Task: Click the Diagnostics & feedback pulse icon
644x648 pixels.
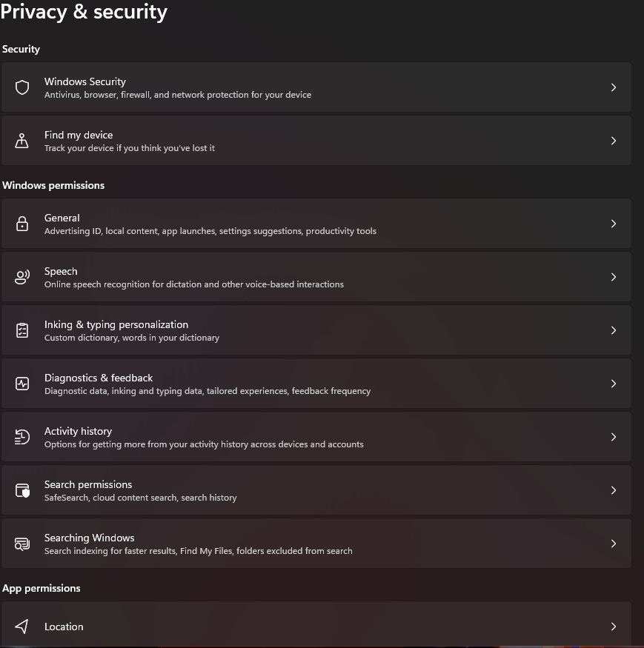Action: pos(22,384)
